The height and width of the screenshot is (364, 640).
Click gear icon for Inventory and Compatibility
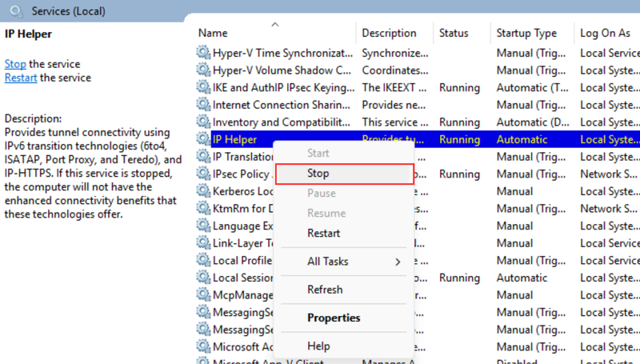point(203,122)
